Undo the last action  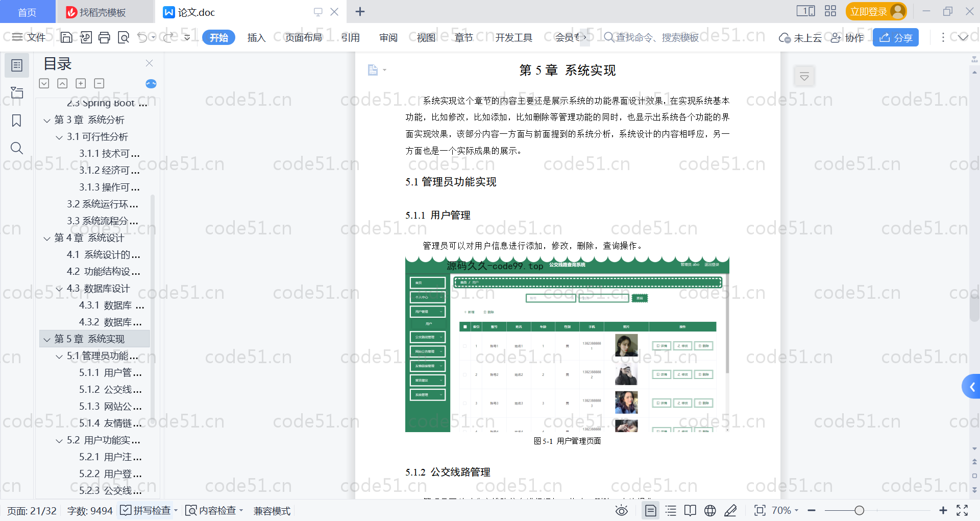pyautogui.click(x=142, y=37)
